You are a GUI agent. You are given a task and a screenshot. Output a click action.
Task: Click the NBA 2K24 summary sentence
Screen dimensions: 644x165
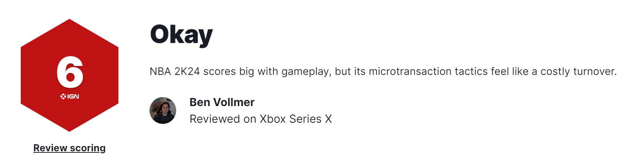[x=383, y=72]
